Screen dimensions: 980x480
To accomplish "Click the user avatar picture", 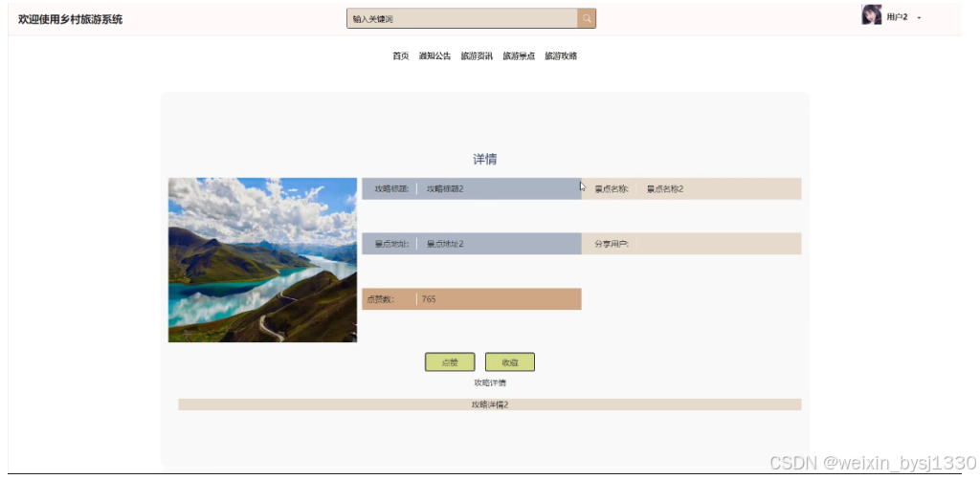I will 871,15.
